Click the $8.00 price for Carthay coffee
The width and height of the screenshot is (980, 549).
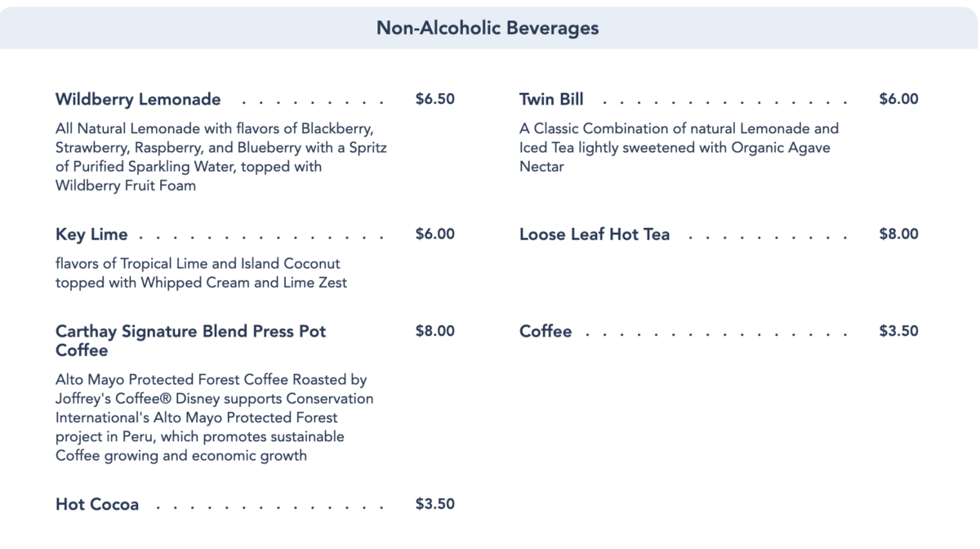point(434,332)
